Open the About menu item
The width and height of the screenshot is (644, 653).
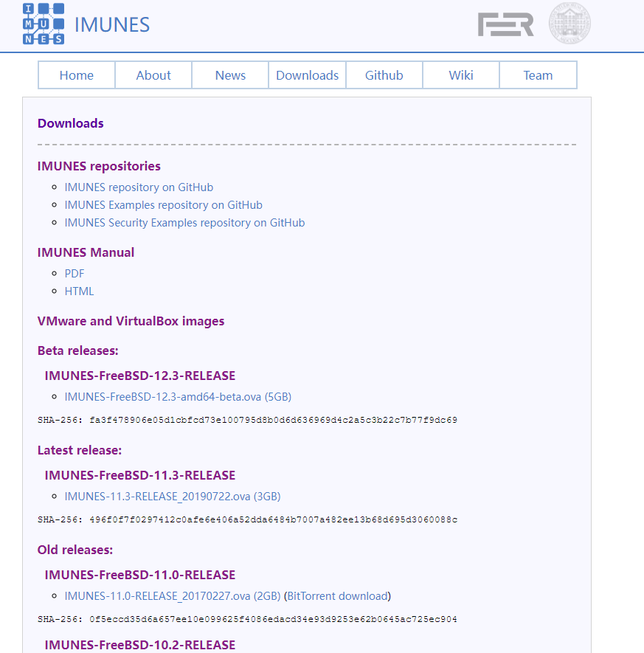(153, 75)
